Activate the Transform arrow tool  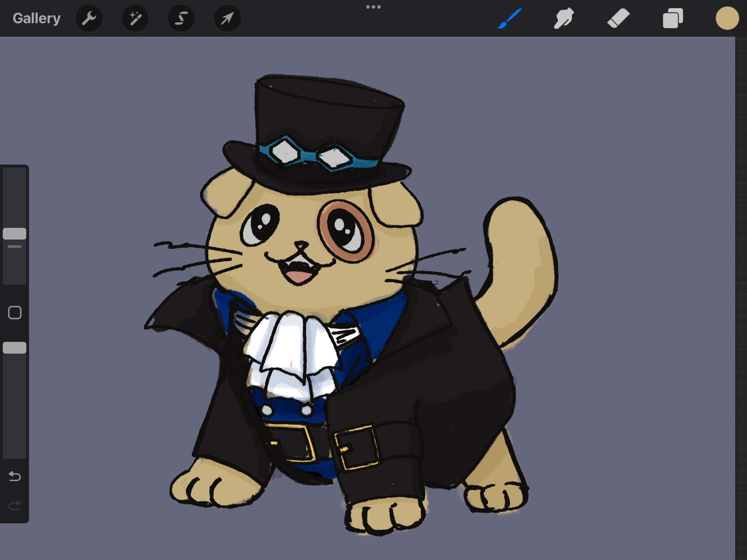[227, 18]
